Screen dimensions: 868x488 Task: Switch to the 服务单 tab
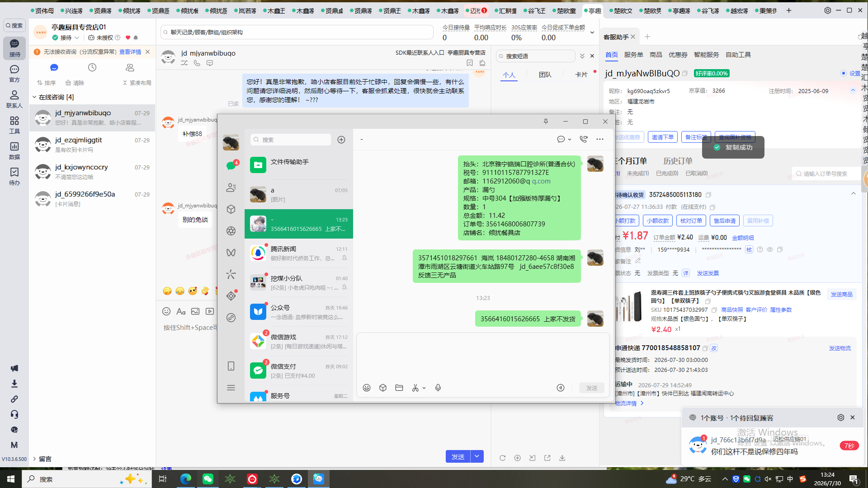633,55
